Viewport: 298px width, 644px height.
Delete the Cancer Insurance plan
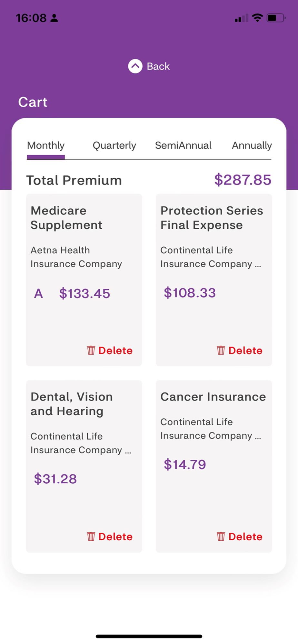click(x=245, y=536)
